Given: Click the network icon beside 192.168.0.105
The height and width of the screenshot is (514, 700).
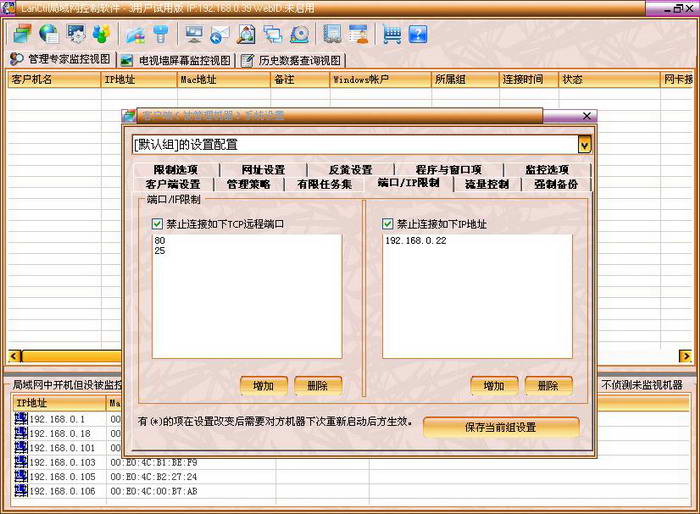Looking at the screenshot, I should 21,476.
